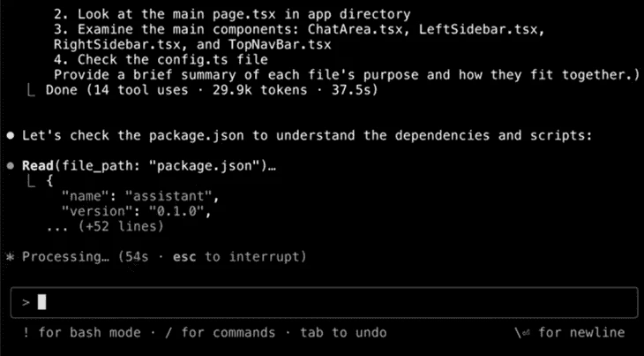Click the "version": "0.1.0" output line
The height and width of the screenshot is (356, 644).
(139, 211)
